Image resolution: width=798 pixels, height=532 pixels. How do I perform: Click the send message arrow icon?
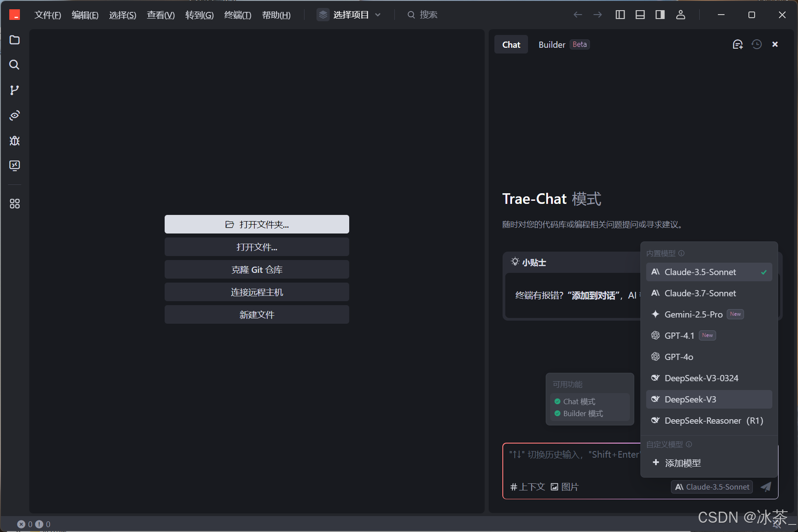click(766, 487)
